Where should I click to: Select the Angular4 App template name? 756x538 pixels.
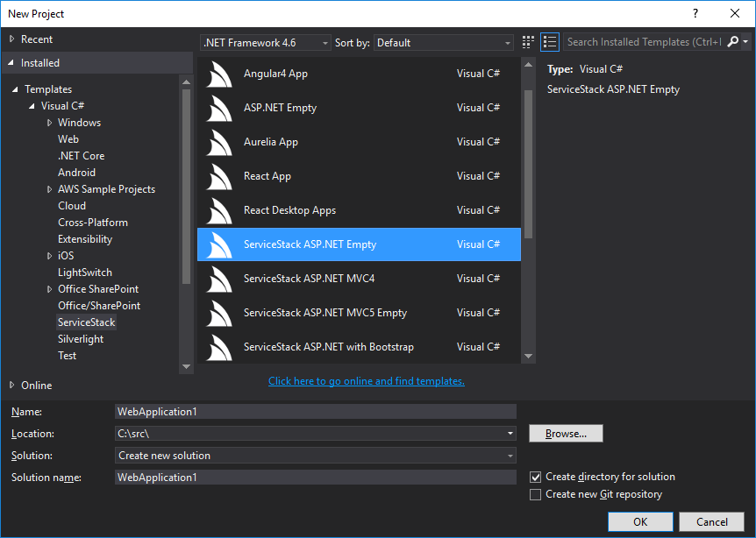point(275,74)
